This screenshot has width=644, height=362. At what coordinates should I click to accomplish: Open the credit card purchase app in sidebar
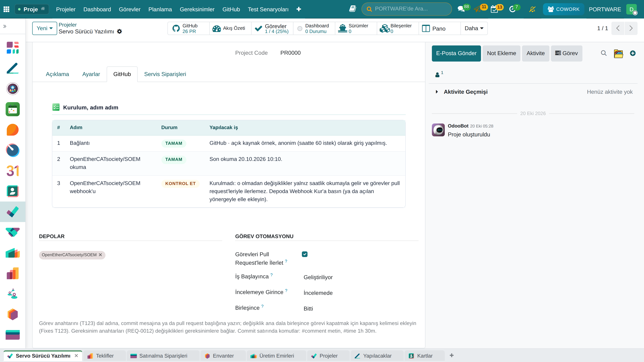pos(12,335)
